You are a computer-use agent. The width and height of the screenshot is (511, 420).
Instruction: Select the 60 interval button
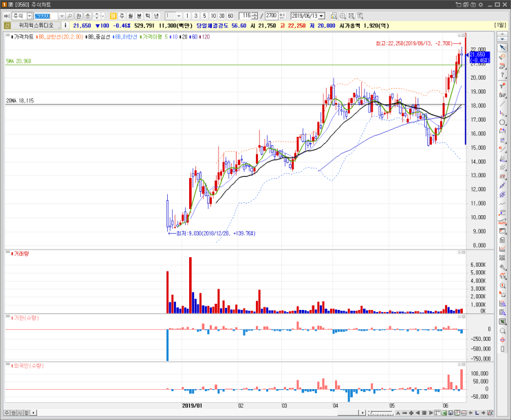pos(230,16)
